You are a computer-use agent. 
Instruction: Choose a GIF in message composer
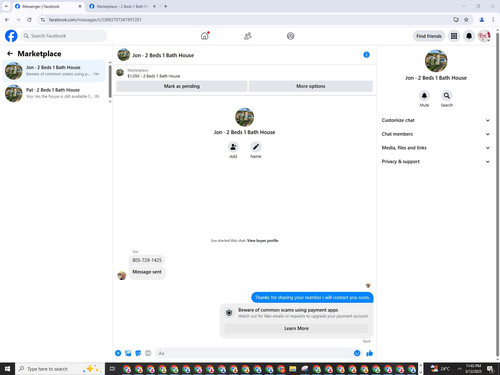(148, 353)
